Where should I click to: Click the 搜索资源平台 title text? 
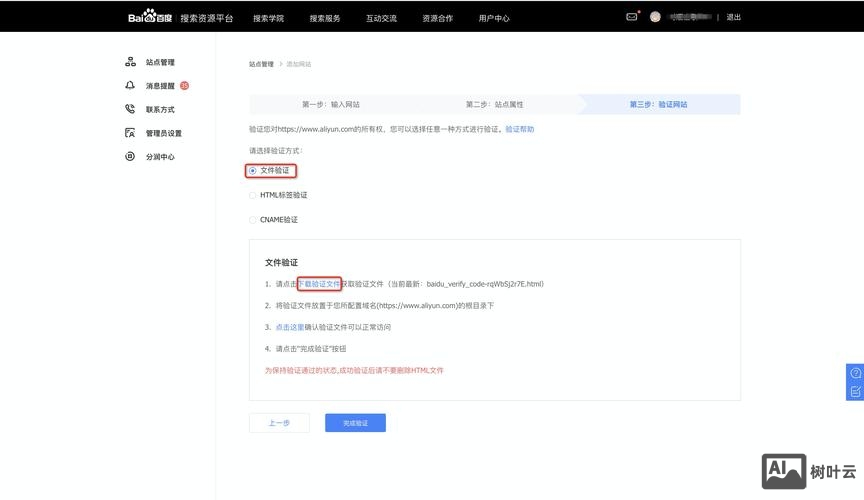[207, 18]
